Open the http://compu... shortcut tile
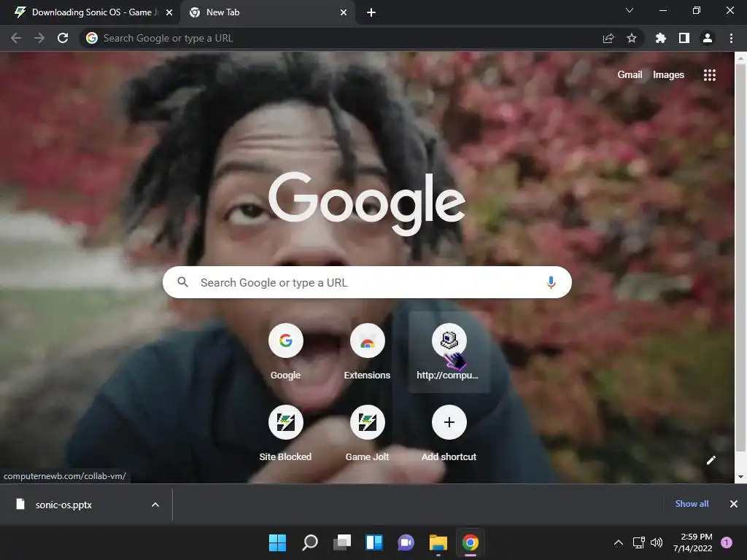 click(449, 352)
